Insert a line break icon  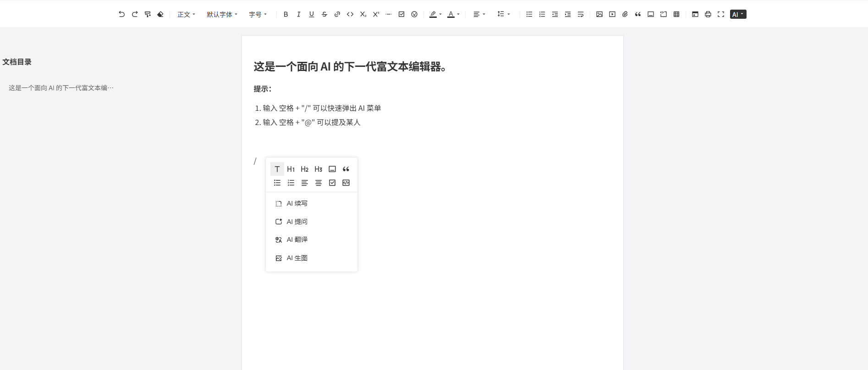pos(581,14)
